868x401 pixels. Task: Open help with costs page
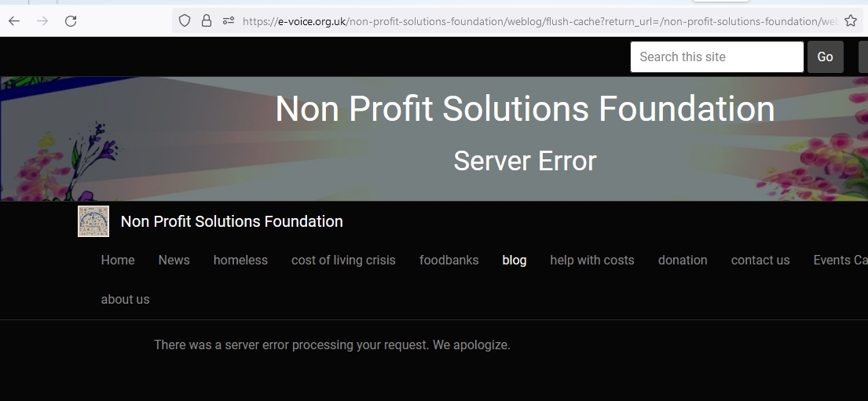(591, 261)
